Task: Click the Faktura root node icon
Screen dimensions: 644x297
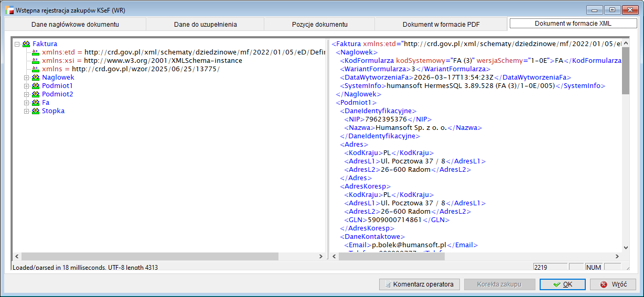Action: pyautogui.click(x=26, y=44)
